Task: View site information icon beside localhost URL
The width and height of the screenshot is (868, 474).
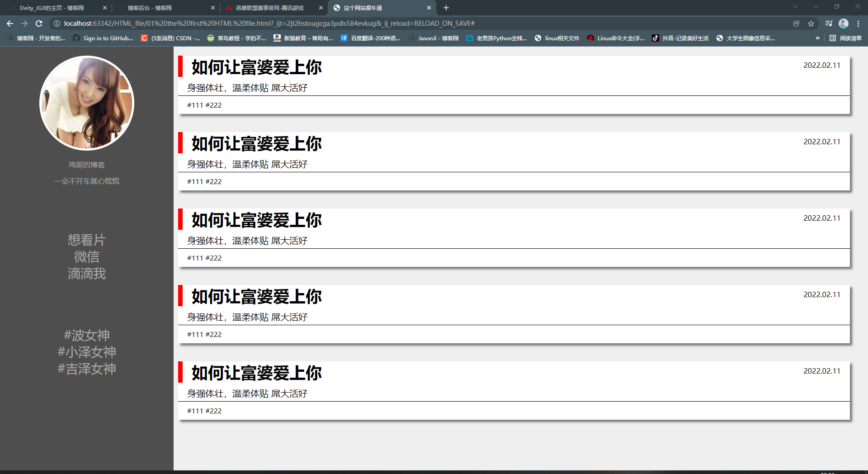Action: point(57,24)
